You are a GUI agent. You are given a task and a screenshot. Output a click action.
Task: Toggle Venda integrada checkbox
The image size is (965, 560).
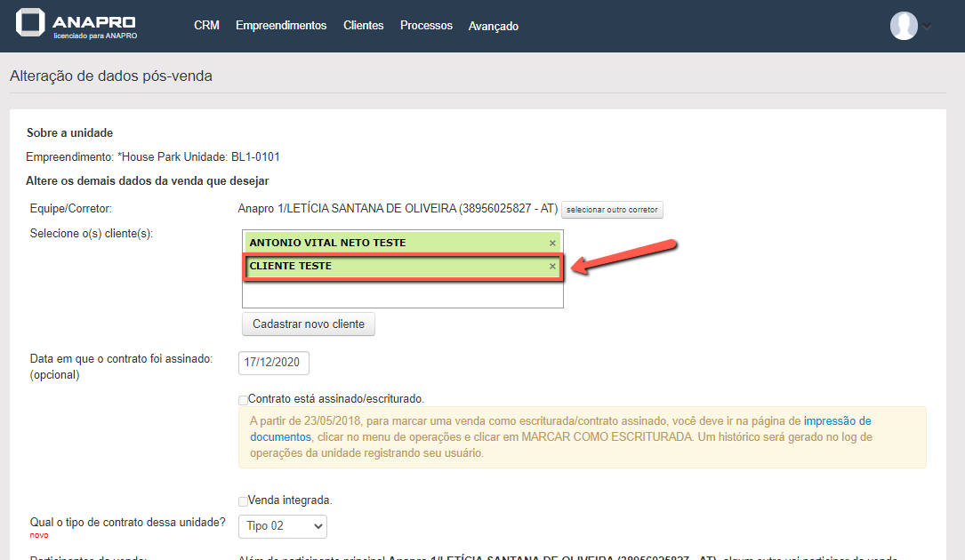244,501
